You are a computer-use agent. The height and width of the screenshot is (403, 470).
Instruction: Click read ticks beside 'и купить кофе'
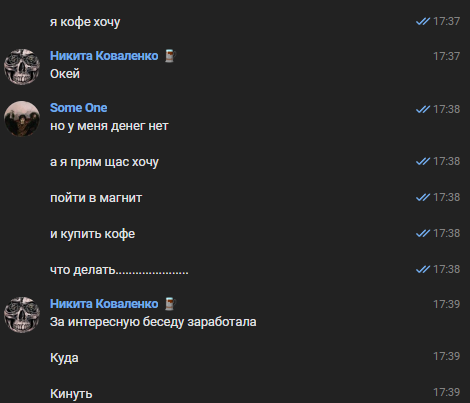pyautogui.click(x=423, y=233)
